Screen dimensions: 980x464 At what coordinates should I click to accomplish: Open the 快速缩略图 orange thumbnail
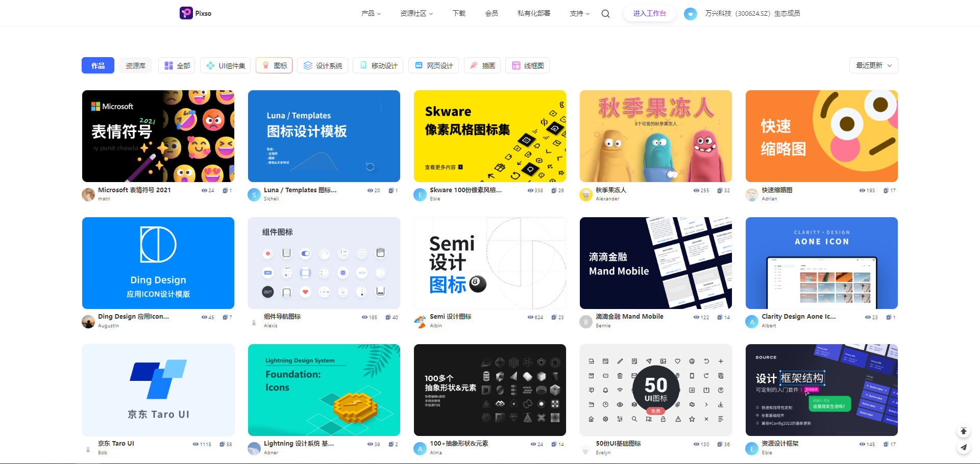coord(822,136)
